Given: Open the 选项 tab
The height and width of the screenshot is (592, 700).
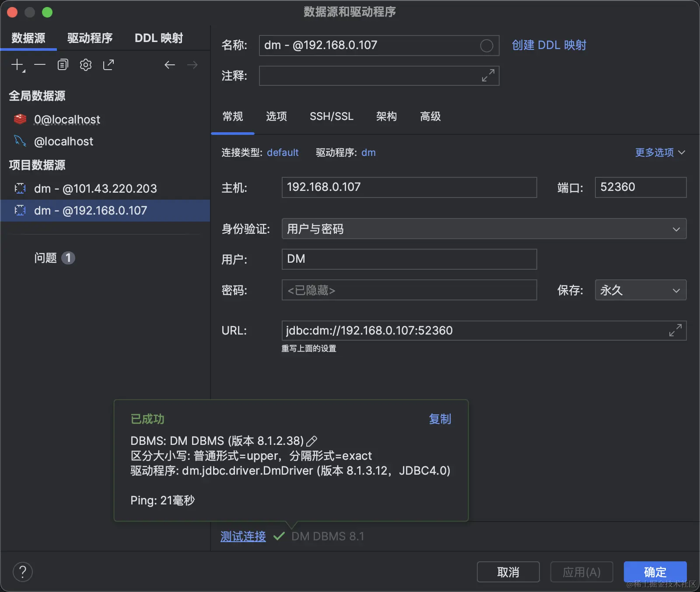Looking at the screenshot, I should pyautogui.click(x=276, y=116).
